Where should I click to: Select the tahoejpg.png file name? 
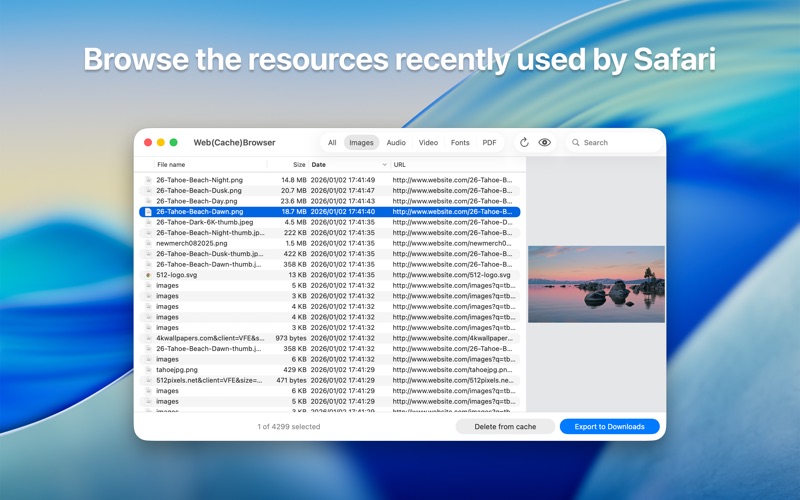[x=177, y=369]
